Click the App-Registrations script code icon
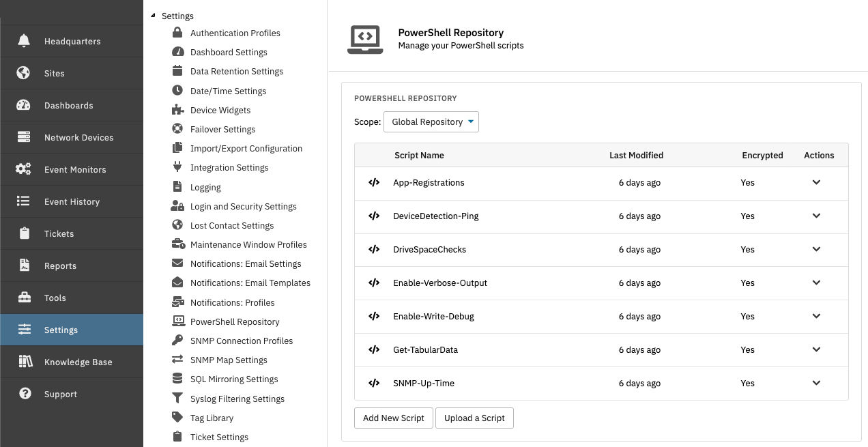868x447 pixels. coord(374,183)
